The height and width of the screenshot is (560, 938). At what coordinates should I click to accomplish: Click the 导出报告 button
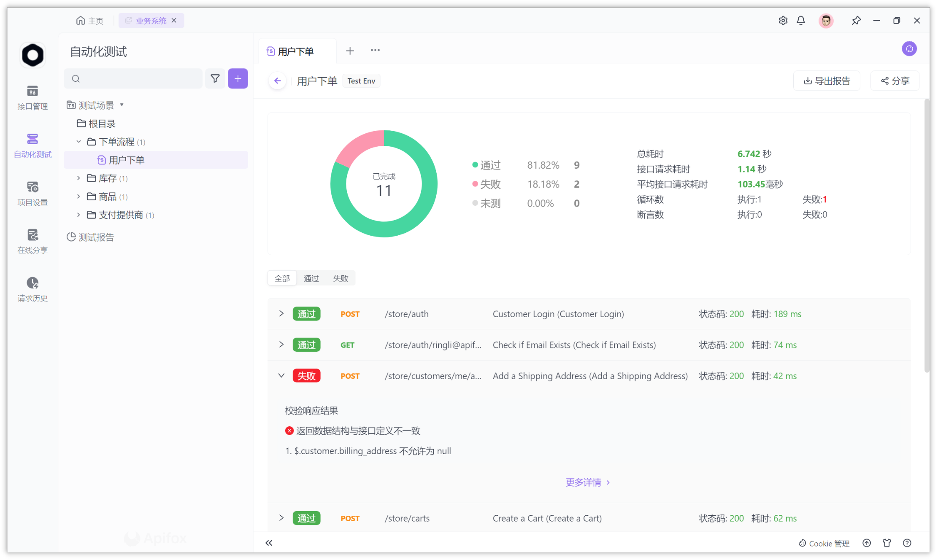[x=826, y=81]
